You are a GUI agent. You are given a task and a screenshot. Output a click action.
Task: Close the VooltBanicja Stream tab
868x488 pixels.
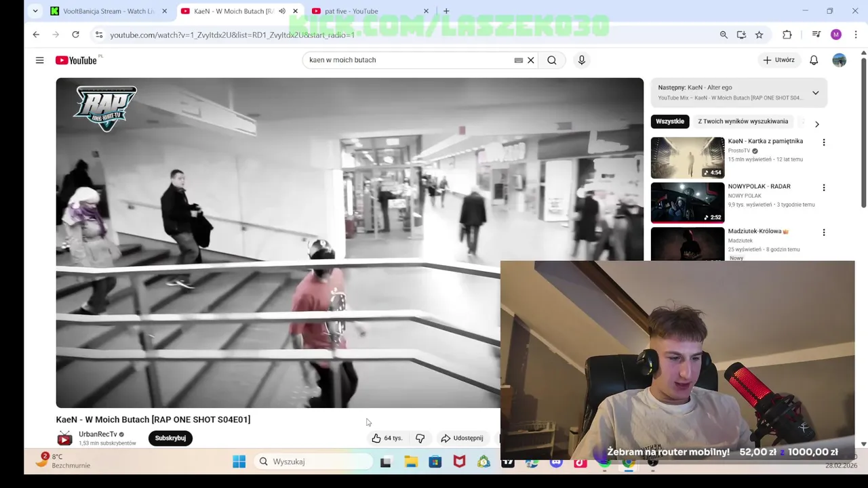point(164,11)
